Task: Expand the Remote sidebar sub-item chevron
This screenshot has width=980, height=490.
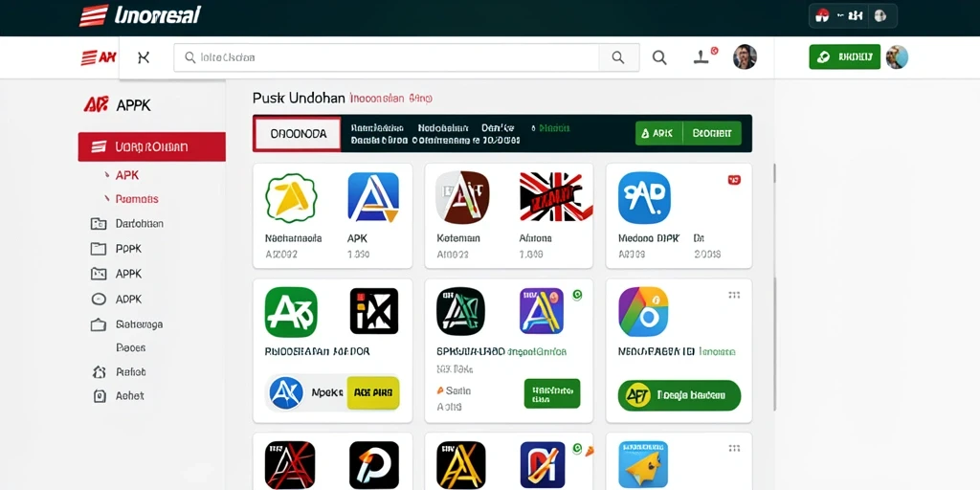Action: tap(106, 199)
